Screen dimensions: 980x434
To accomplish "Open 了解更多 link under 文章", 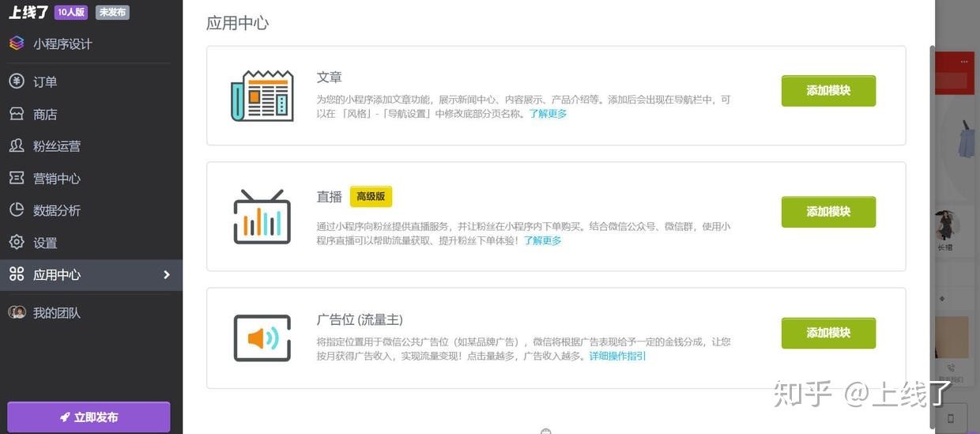I will (x=548, y=114).
